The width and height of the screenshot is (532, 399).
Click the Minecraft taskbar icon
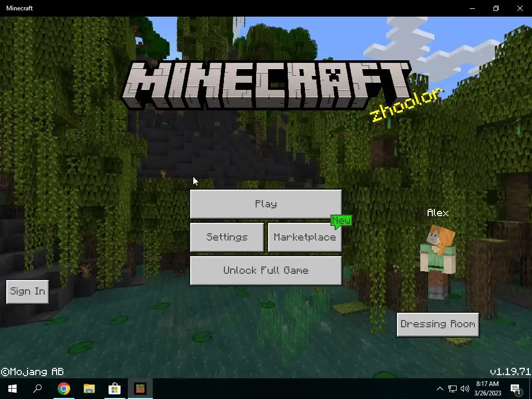140,389
